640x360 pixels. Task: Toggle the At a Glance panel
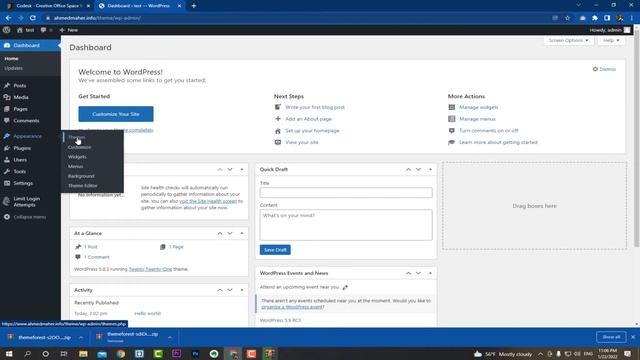pyautogui.click(x=242, y=233)
